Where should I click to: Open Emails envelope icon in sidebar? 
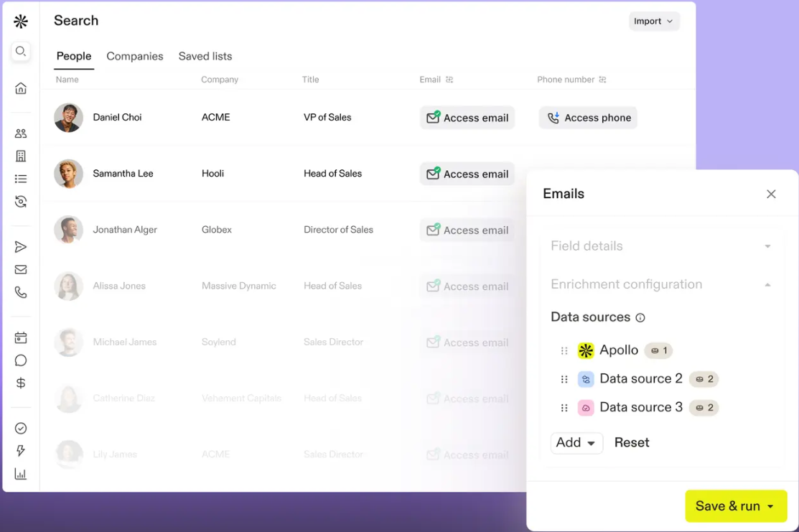20,269
